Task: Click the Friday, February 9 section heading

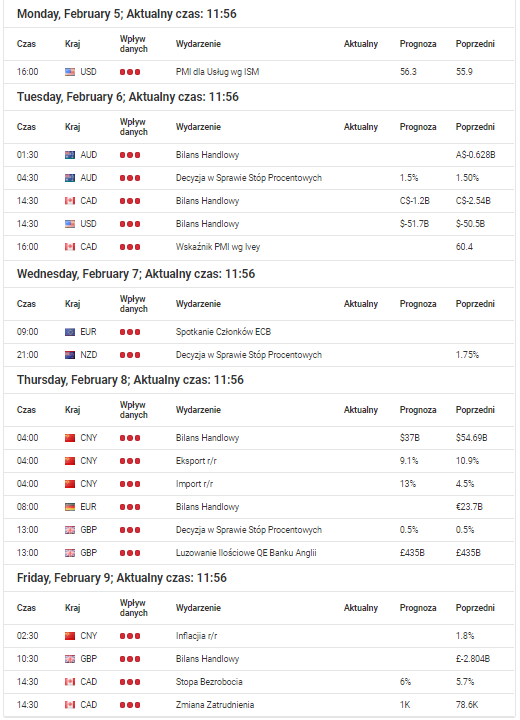Action: [122, 578]
